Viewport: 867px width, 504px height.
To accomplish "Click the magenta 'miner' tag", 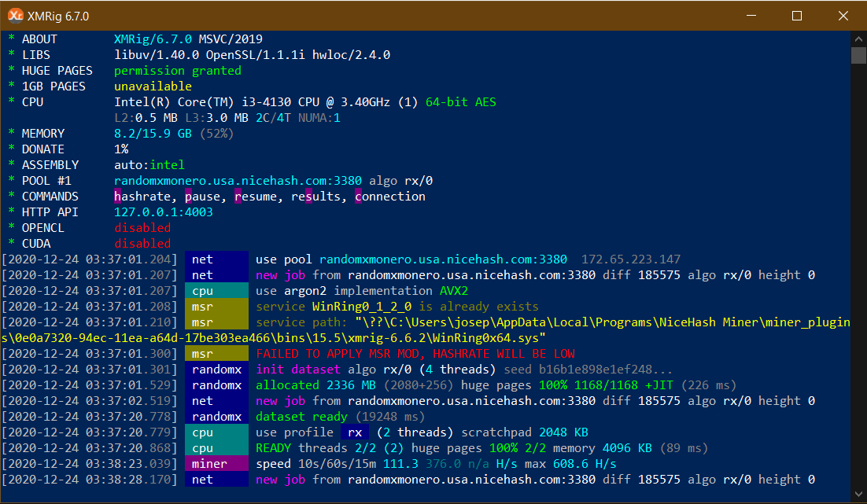I will click(x=216, y=464).
